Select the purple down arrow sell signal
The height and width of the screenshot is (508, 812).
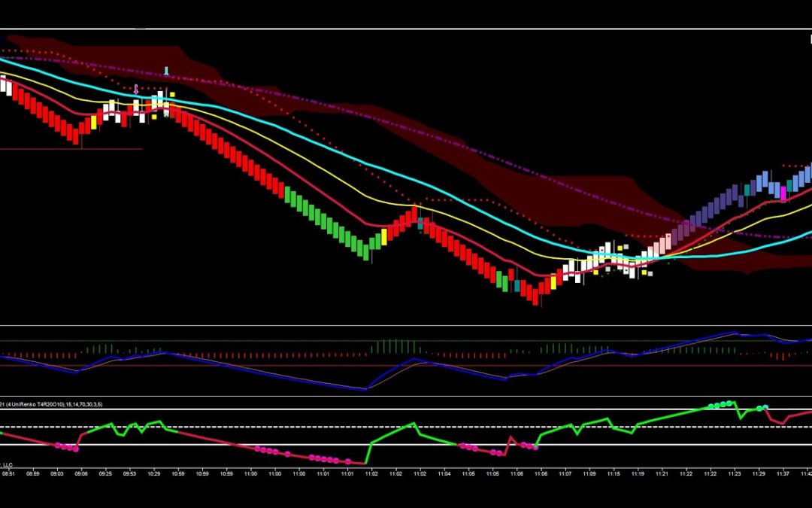point(136,90)
